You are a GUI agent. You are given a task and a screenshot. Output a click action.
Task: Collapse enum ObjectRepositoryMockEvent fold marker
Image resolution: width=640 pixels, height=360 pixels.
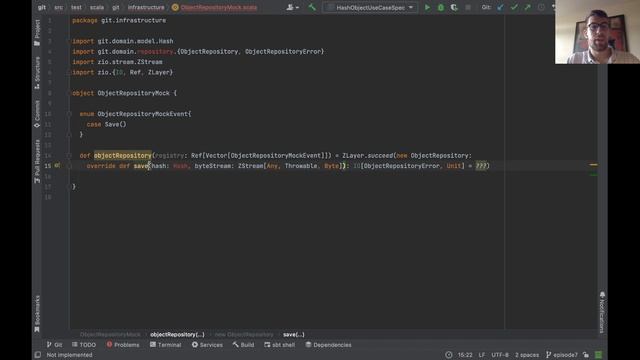69,114
